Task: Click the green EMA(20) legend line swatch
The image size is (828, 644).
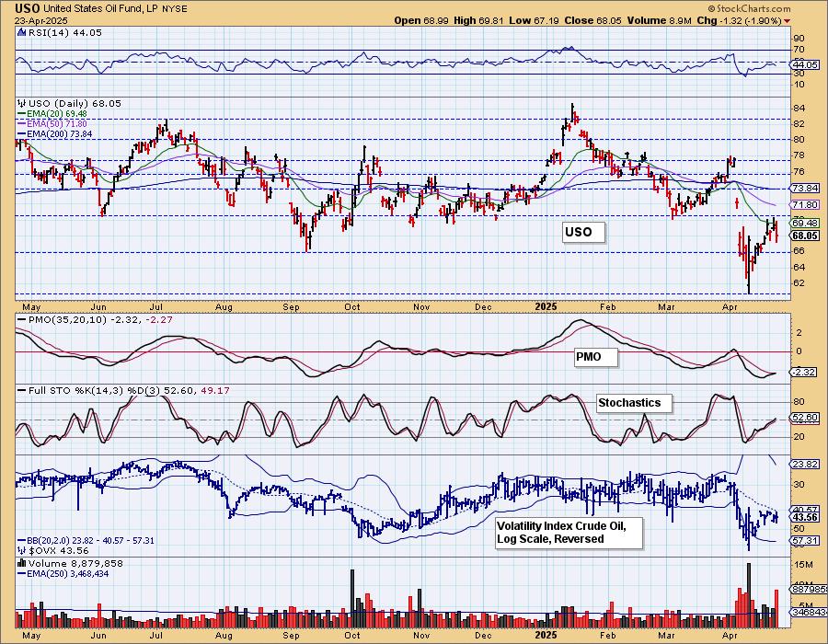Action: pos(22,113)
